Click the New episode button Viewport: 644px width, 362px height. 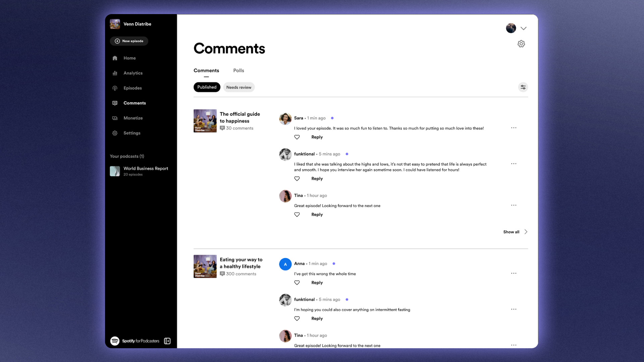[129, 41]
